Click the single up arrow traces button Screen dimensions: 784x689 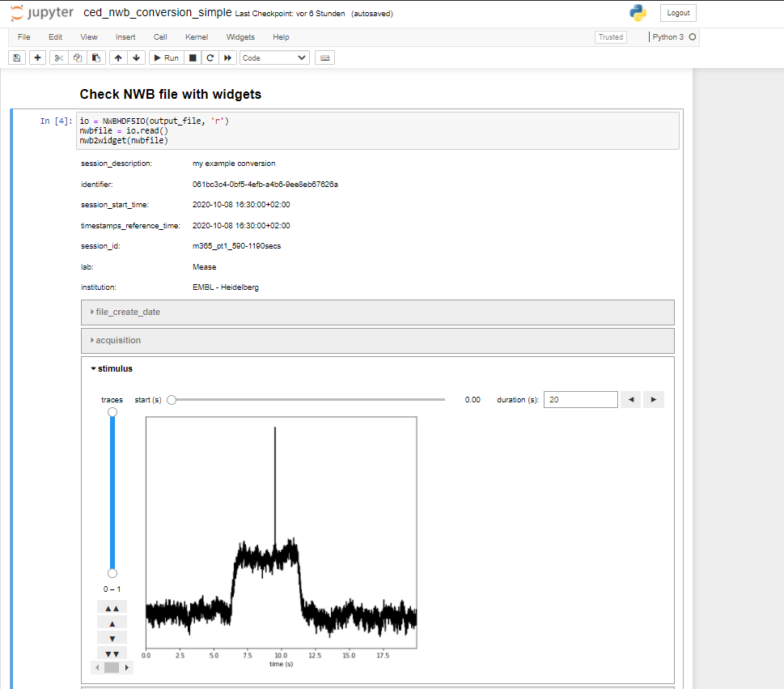pyautogui.click(x=112, y=623)
